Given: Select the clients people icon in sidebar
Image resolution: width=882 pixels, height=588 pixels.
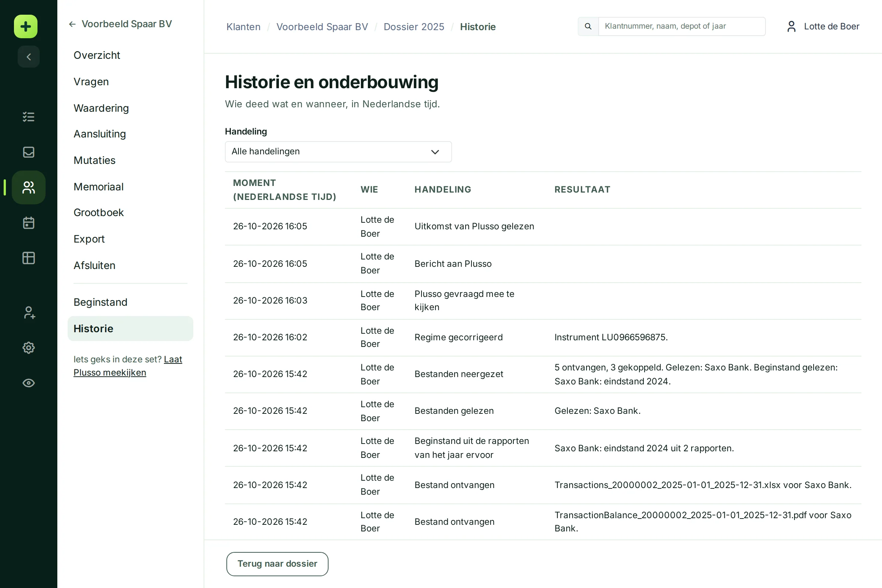Looking at the screenshot, I should (29, 187).
